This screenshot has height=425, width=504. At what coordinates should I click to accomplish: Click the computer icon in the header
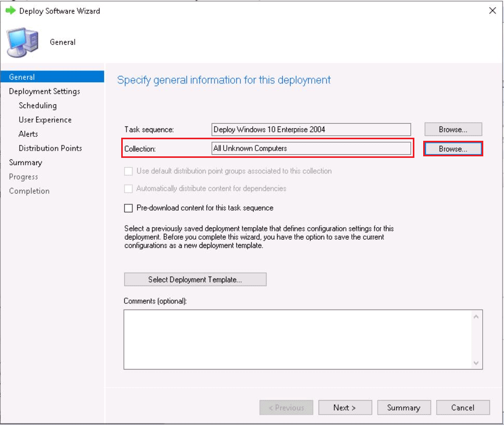[x=23, y=42]
